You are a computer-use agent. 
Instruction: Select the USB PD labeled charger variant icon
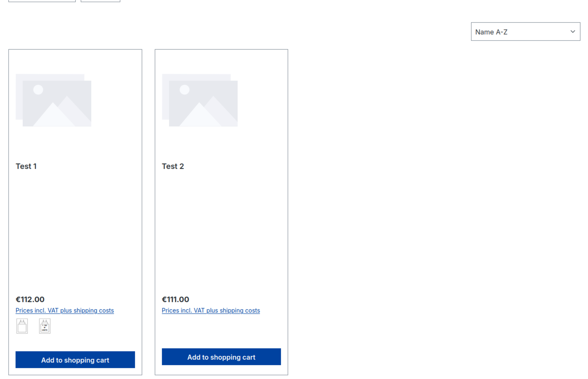45,326
